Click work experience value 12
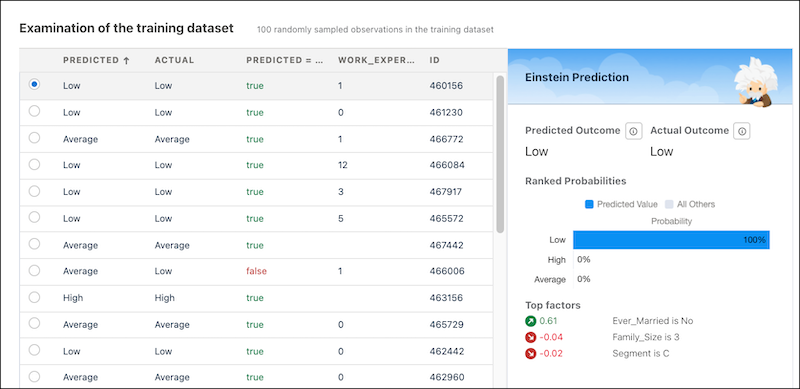The width and height of the screenshot is (800, 389). (x=342, y=165)
